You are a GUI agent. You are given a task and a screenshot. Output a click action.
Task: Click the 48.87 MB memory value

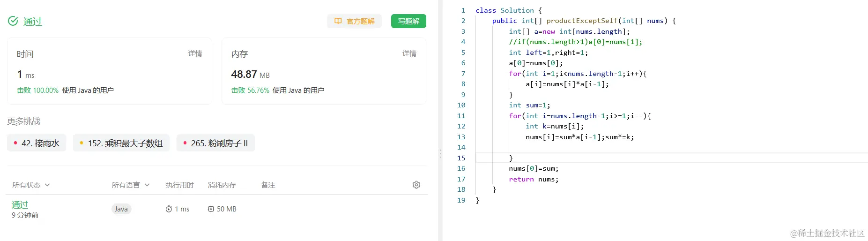250,75
